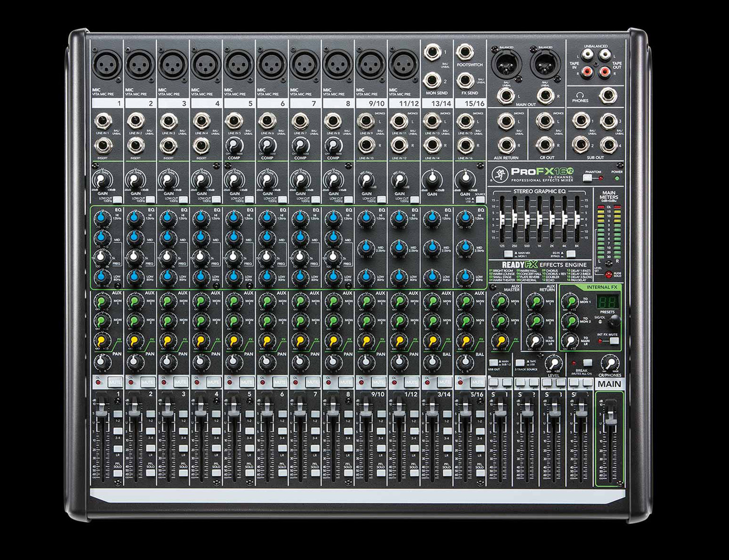Click the channel 8 LOW 80Hz EQ knob
This screenshot has width=729, height=560.
[333, 277]
